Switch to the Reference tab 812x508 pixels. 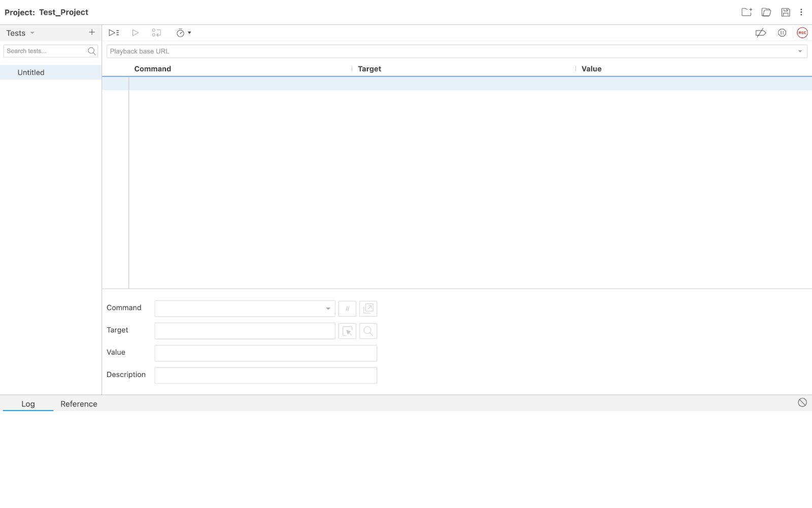pos(79,404)
